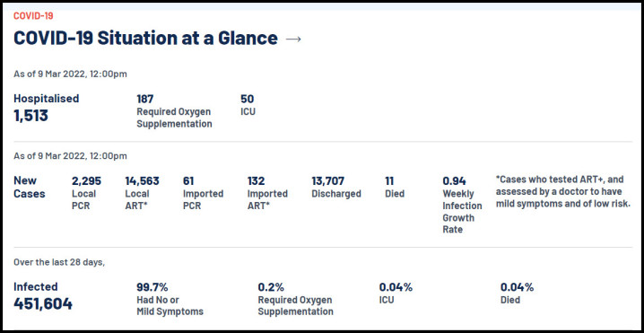Select the 0.04% Died percentage

[x=517, y=293]
